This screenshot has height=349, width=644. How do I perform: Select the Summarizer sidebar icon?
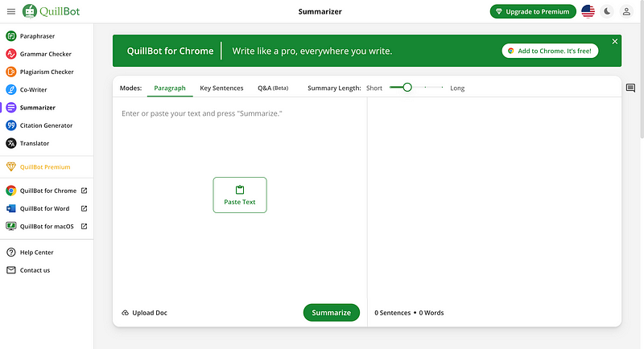(11, 108)
